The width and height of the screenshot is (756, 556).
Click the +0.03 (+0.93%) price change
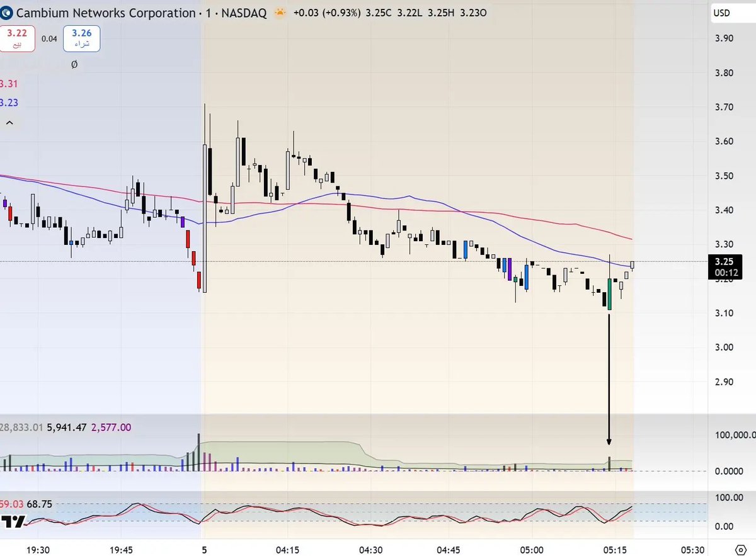(x=327, y=13)
